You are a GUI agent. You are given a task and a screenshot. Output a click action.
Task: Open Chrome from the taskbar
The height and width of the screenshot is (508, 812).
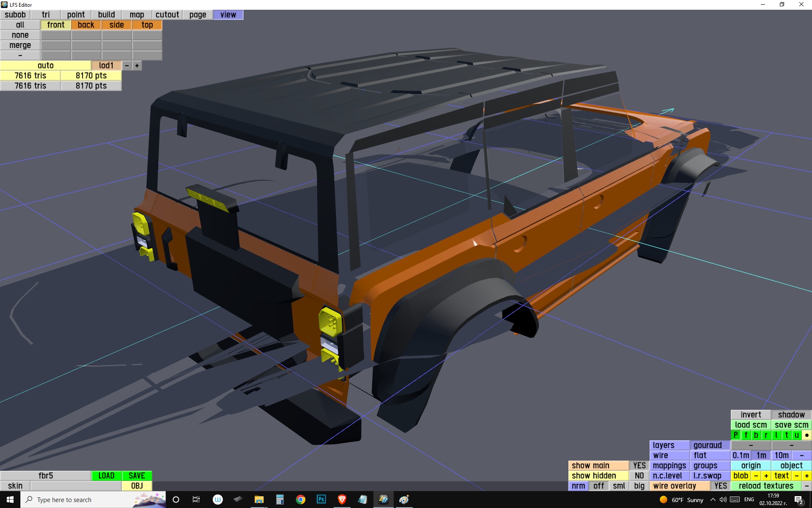300,500
